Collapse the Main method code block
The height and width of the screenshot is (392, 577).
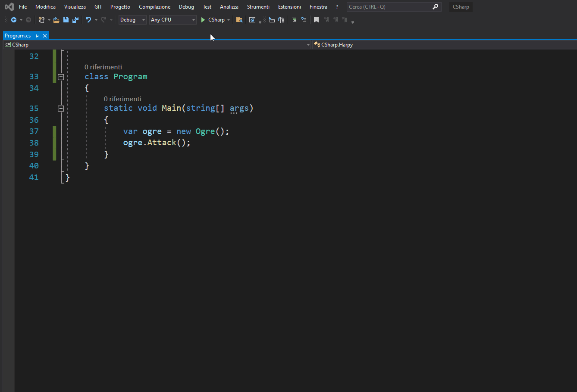pyautogui.click(x=61, y=109)
